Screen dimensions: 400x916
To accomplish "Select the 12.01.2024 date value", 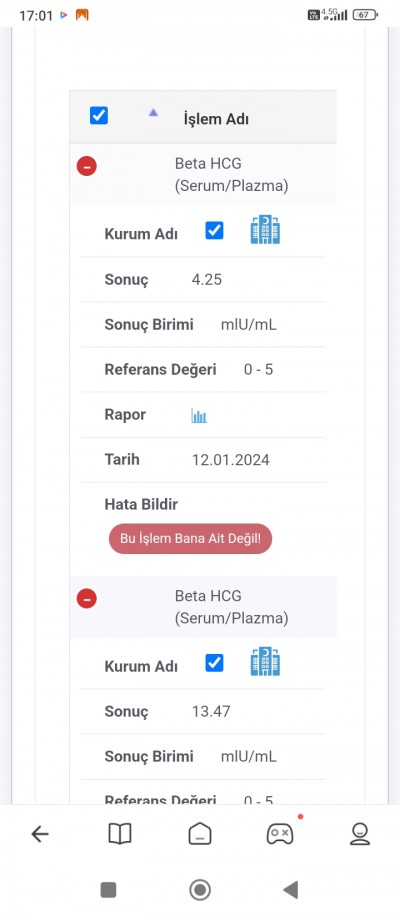I will [x=231, y=460].
